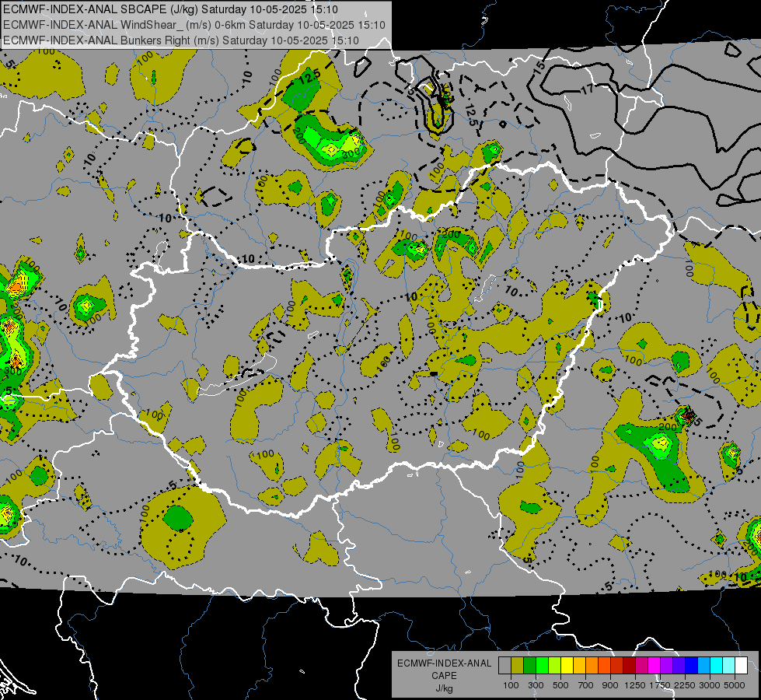Select the yellow-green legend swatch

554,666
